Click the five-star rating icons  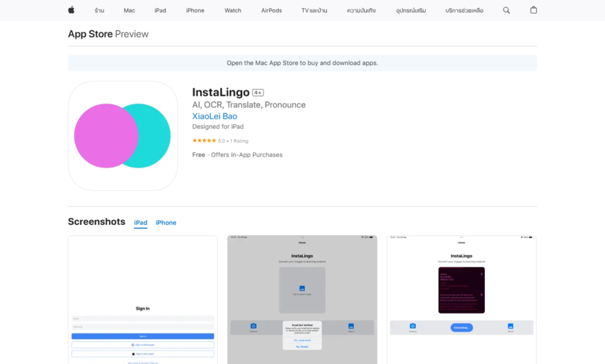point(204,141)
